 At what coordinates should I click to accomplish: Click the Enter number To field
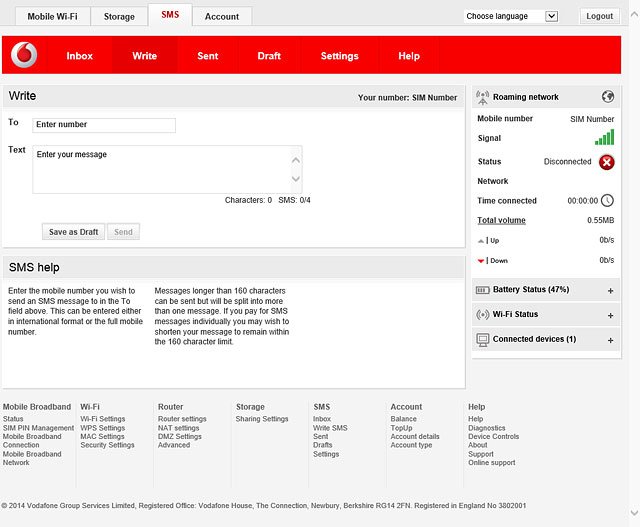tap(104, 125)
